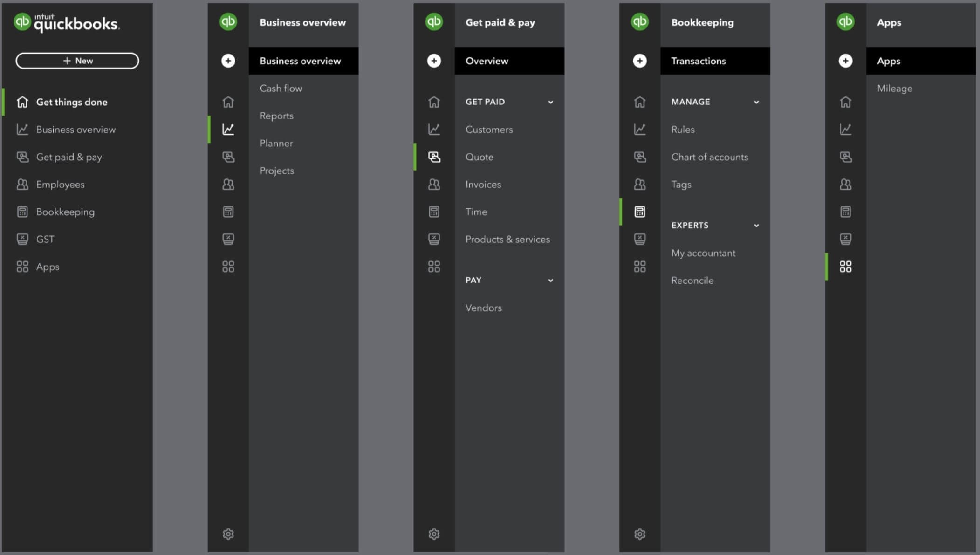This screenshot has width=980, height=555.
Task: Click the home icon in the Bookkeeping panel
Action: tap(640, 102)
